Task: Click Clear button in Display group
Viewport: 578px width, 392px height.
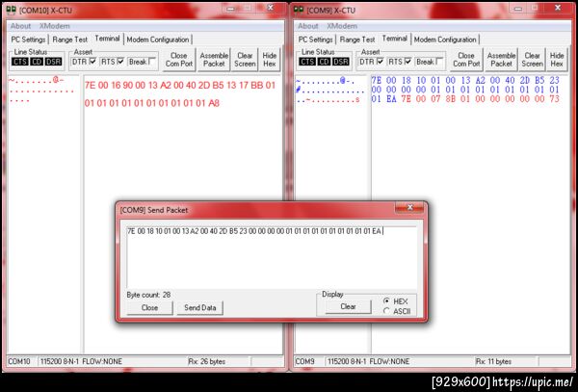Action: point(348,306)
